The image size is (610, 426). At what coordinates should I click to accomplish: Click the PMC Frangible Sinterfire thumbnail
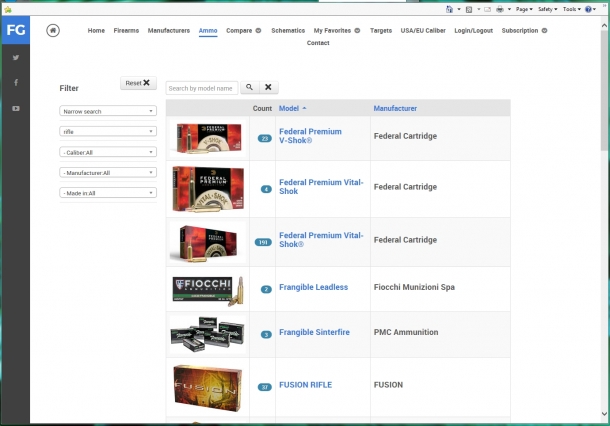coord(208,335)
